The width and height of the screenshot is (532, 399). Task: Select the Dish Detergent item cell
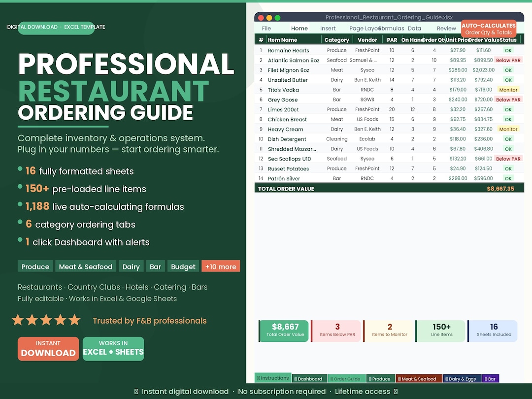tap(287, 139)
